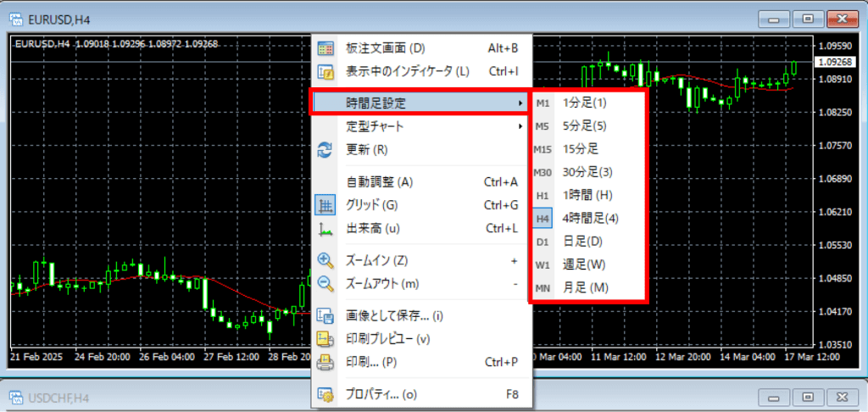
Task: Click the M15 timeframe icon
Action: (543, 149)
